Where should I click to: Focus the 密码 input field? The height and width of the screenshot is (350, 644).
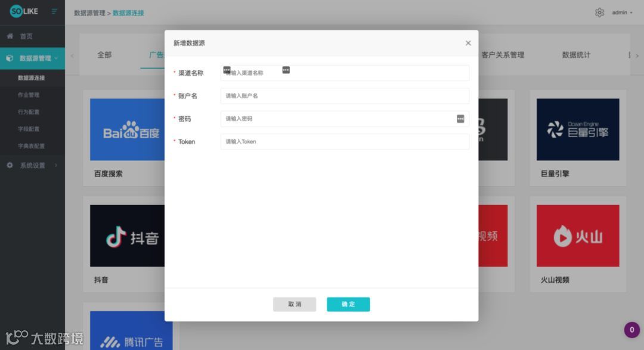click(345, 119)
